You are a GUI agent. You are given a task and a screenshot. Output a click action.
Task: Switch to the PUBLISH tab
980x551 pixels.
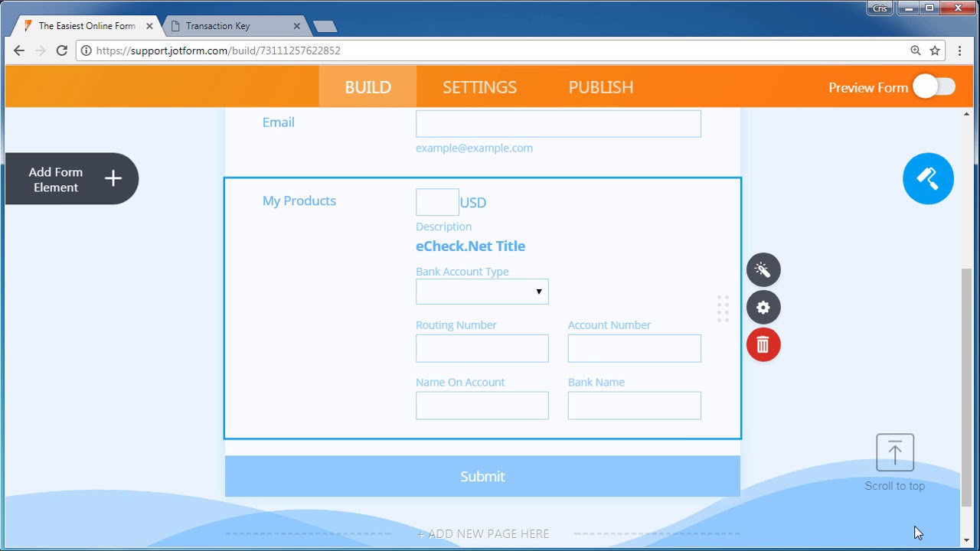tap(600, 87)
